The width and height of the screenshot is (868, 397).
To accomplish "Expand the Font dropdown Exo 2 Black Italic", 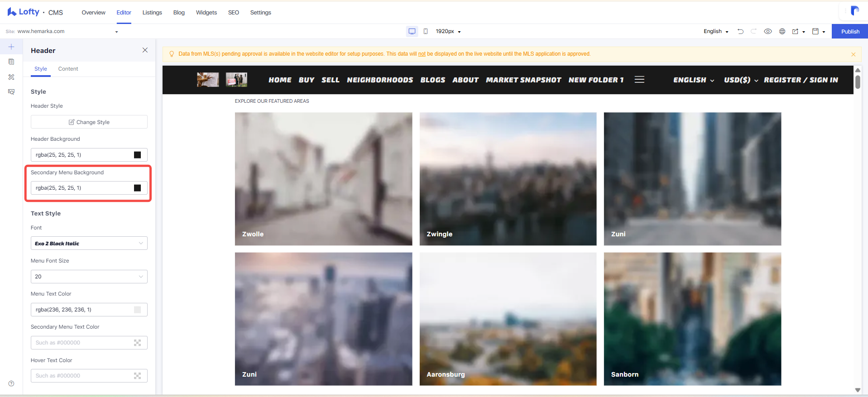I will (89, 243).
